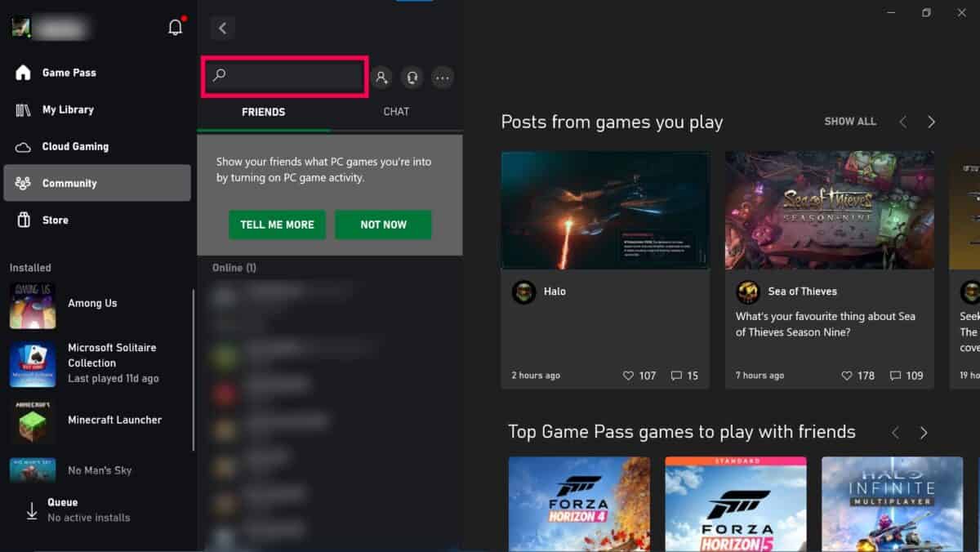Click Sea of Thieves post question text
980x552 pixels.
(x=825, y=324)
